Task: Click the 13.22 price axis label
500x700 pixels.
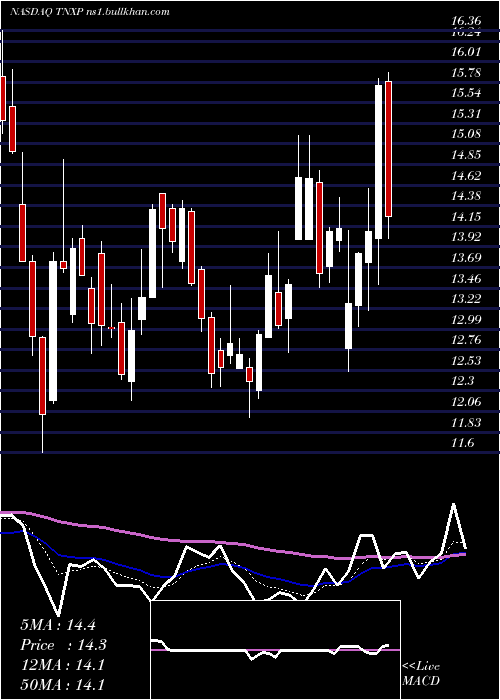Action: (466, 299)
